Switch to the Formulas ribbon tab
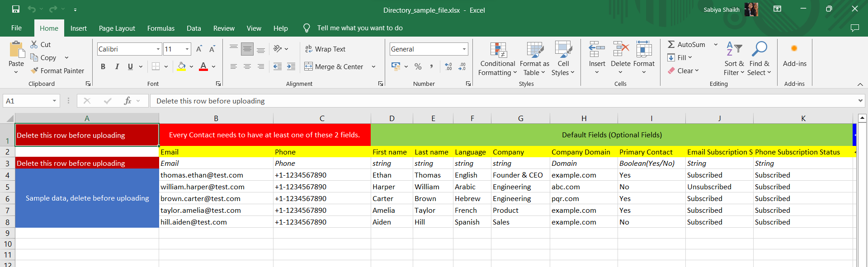The image size is (868, 267). 160,28
